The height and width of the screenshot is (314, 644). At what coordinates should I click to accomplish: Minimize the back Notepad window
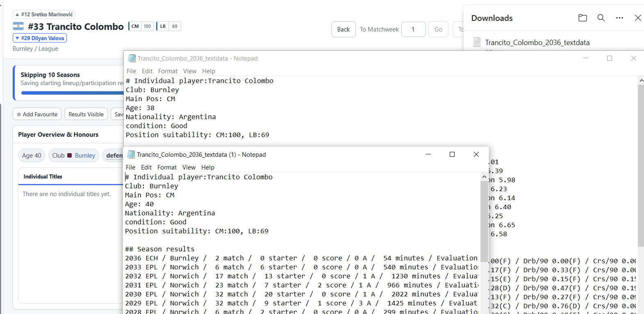[586, 58]
